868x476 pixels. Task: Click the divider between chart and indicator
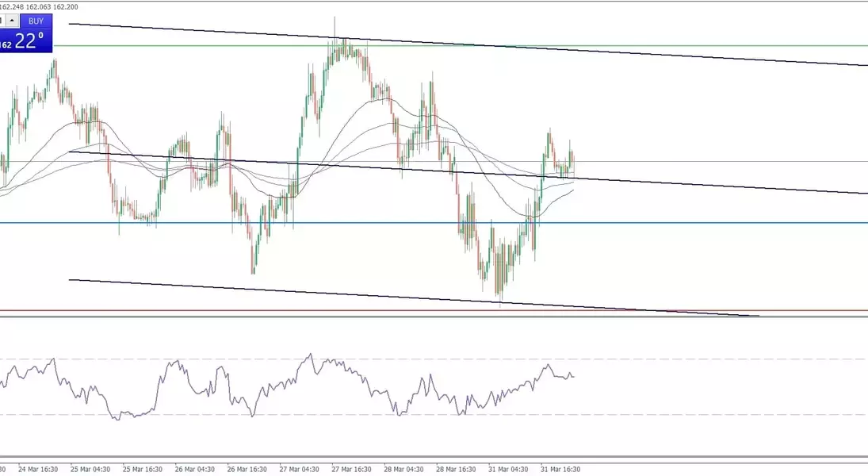434,317
